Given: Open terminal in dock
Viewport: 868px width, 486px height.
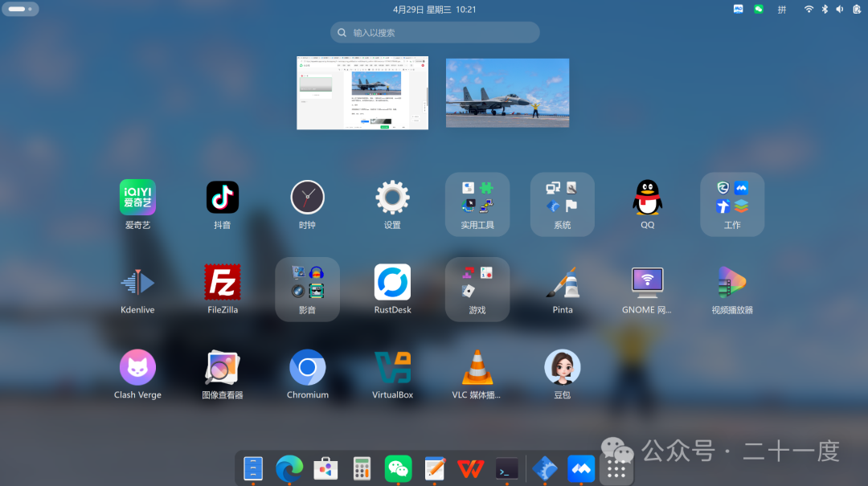Looking at the screenshot, I should pyautogui.click(x=507, y=469).
